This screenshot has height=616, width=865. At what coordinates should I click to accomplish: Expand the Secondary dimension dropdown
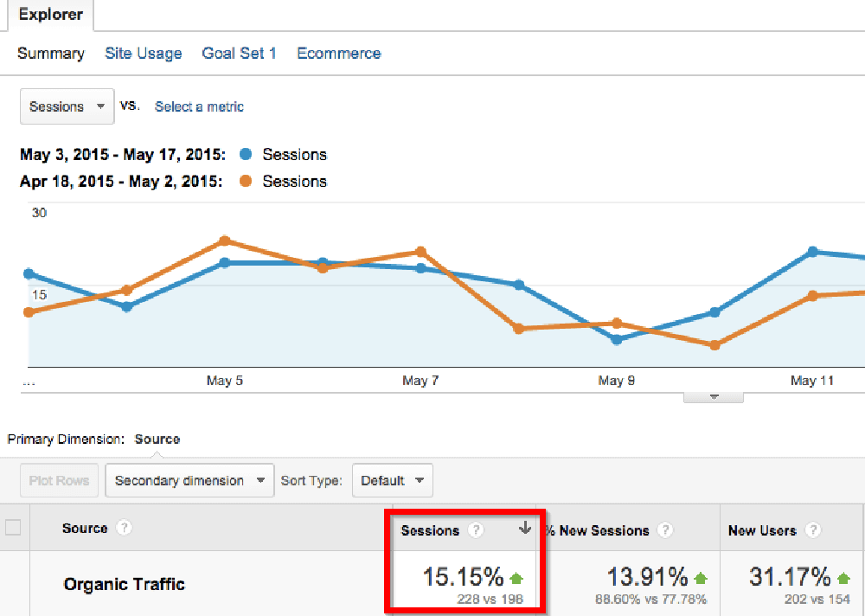tap(189, 480)
